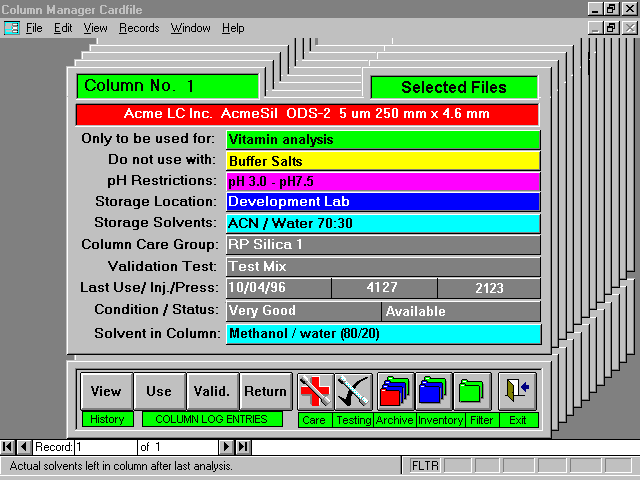Go to the previous record
Viewport: 640px width, 480px height.
click(24, 447)
